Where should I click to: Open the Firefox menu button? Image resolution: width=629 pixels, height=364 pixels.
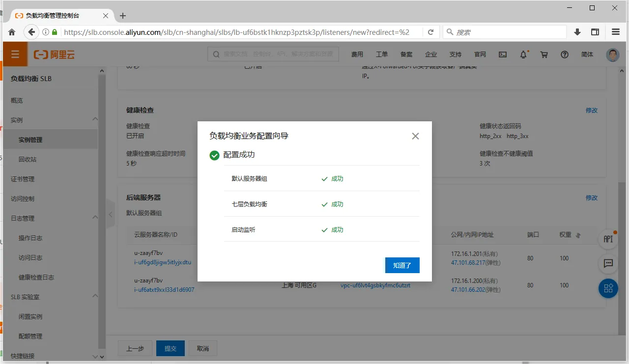click(x=616, y=32)
